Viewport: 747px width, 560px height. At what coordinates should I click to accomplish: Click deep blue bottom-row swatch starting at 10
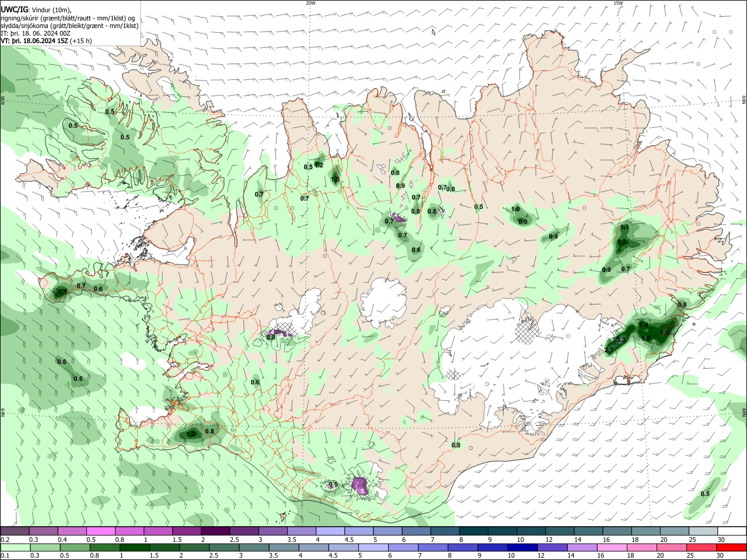tap(522, 547)
